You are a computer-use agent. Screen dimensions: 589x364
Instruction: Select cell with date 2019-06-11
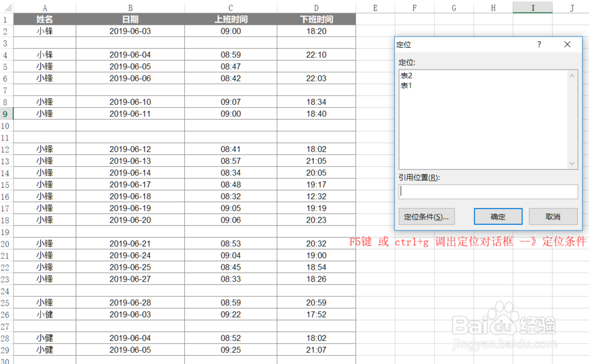[x=130, y=114]
